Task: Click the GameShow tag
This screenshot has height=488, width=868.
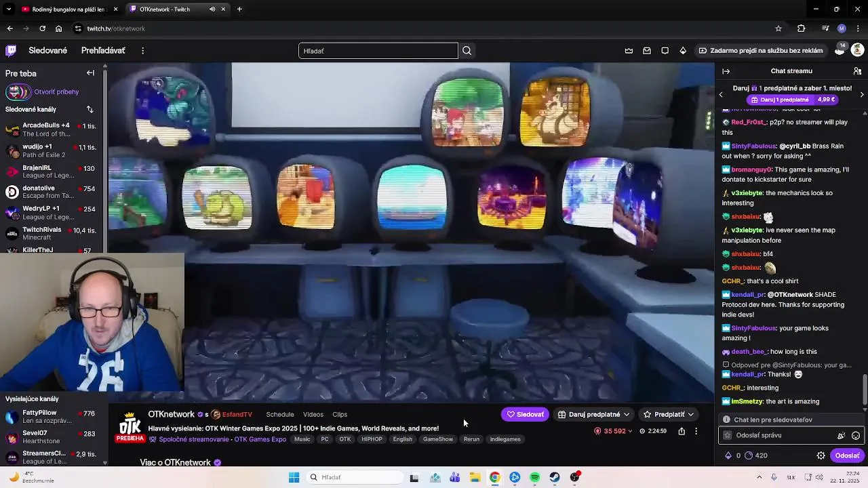Action: point(438,439)
